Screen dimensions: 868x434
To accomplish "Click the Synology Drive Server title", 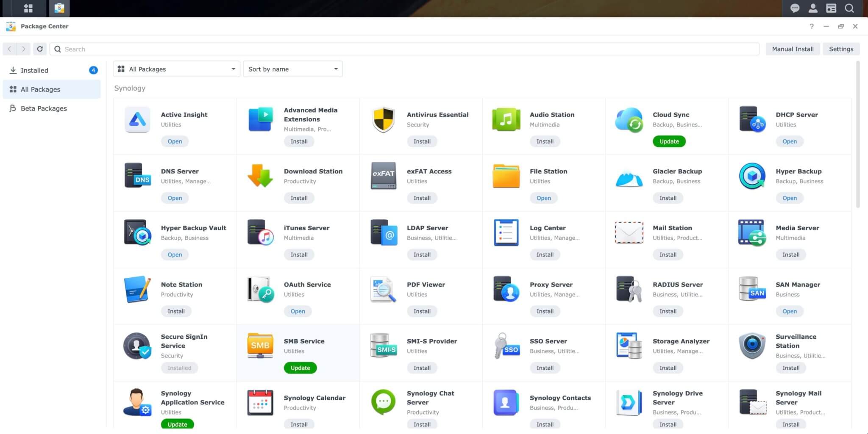I will [x=677, y=398].
